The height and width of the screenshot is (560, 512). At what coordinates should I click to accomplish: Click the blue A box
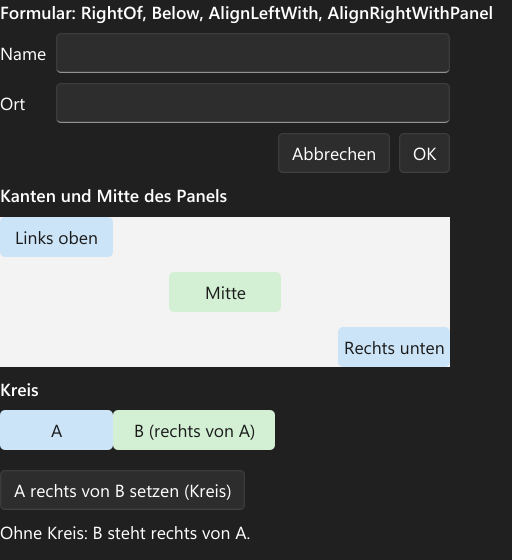(x=56, y=430)
